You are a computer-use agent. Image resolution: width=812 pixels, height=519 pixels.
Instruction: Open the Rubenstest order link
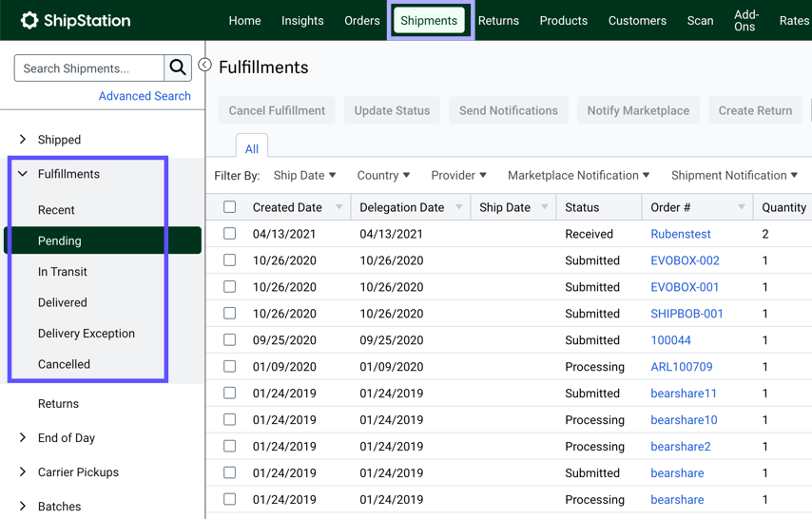681,234
